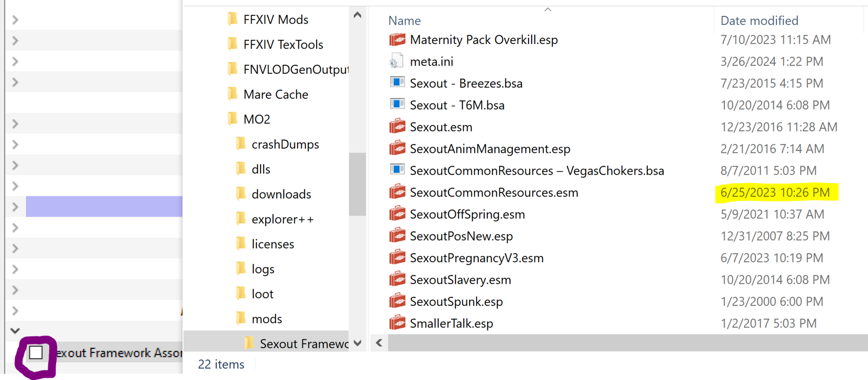Select the Sexout - T6M.bsa archive icon
The width and height of the screenshot is (868, 380).
[397, 104]
